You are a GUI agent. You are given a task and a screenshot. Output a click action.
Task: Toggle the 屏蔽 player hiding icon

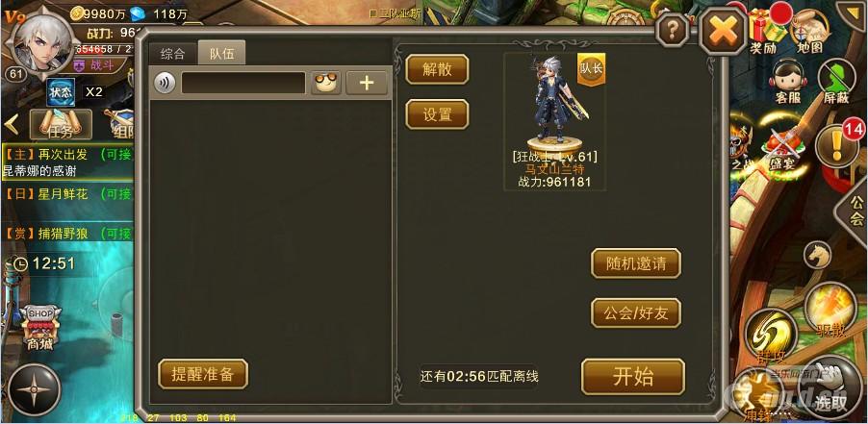point(836,82)
